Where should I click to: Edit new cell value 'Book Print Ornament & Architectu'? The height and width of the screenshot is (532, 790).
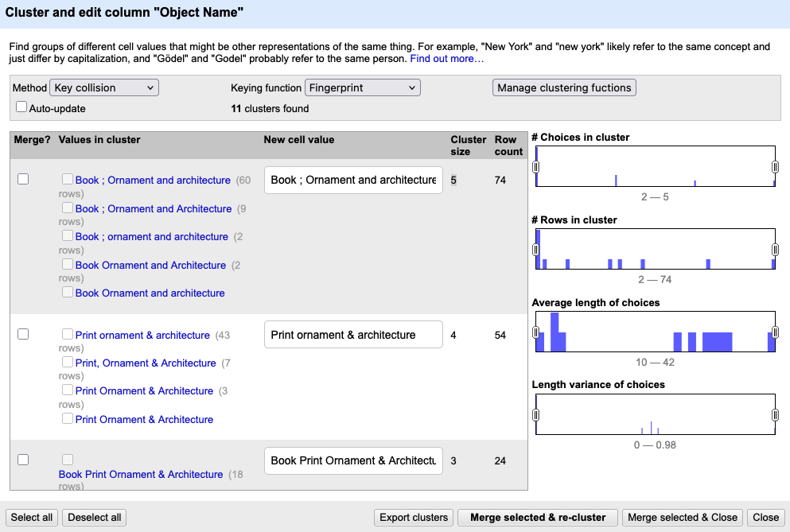coord(353,460)
